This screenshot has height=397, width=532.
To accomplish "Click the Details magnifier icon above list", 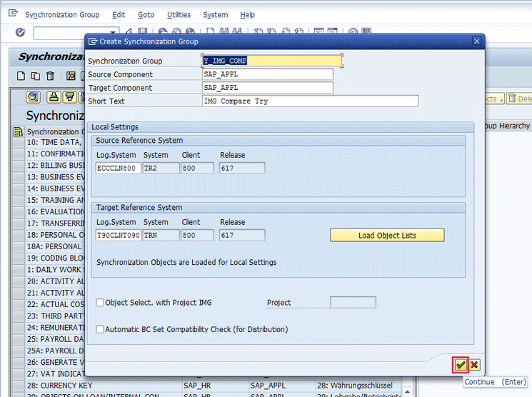I will click(33, 97).
